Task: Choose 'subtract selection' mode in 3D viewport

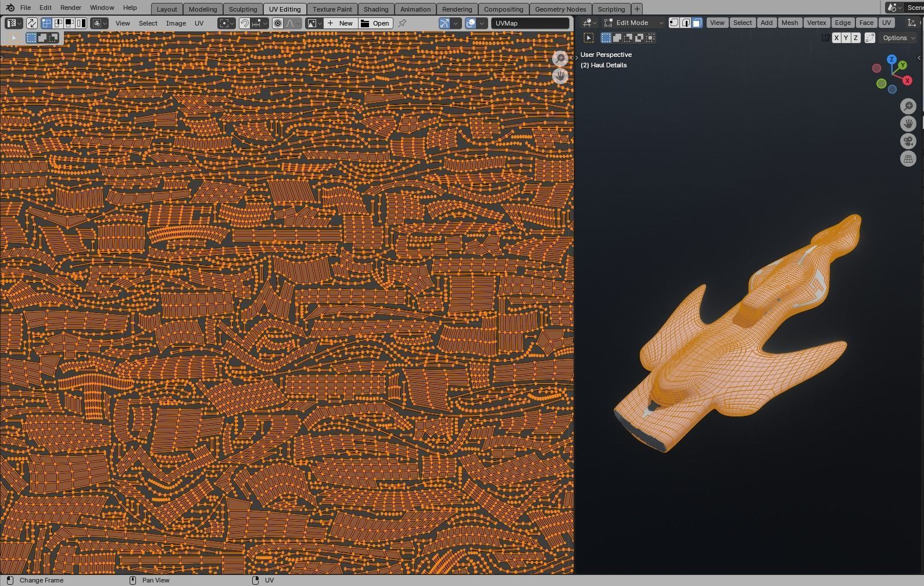Action: click(628, 38)
